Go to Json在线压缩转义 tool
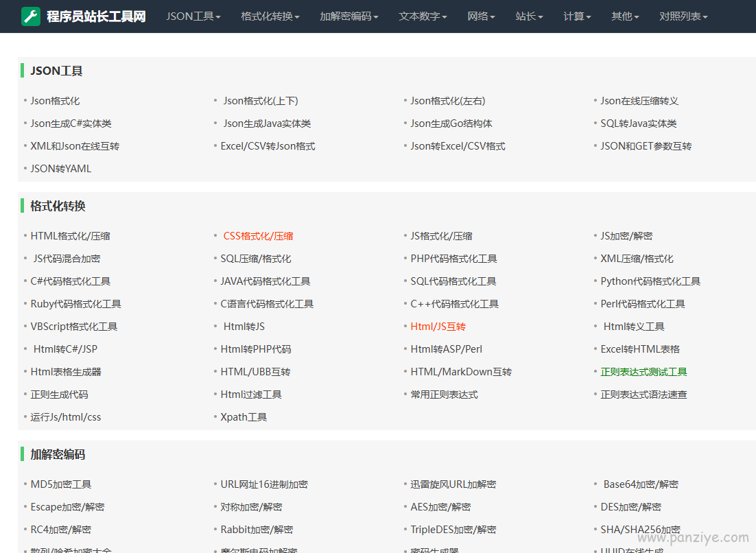The width and height of the screenshot is (756, 553). 639,101
